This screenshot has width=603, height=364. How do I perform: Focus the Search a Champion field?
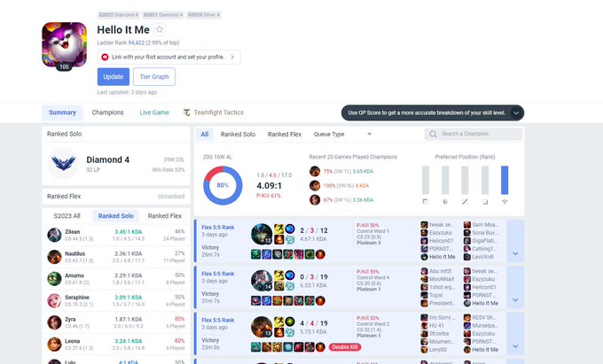474,134
